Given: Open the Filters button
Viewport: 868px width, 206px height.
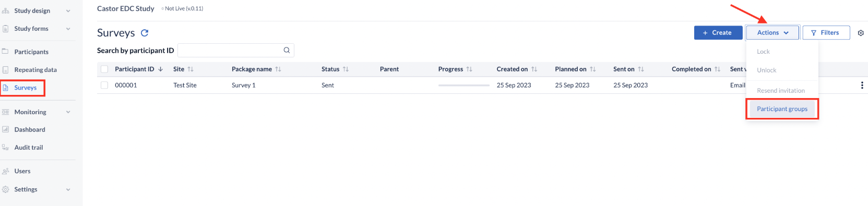Looking at the screenshot, I should [826, 32].
